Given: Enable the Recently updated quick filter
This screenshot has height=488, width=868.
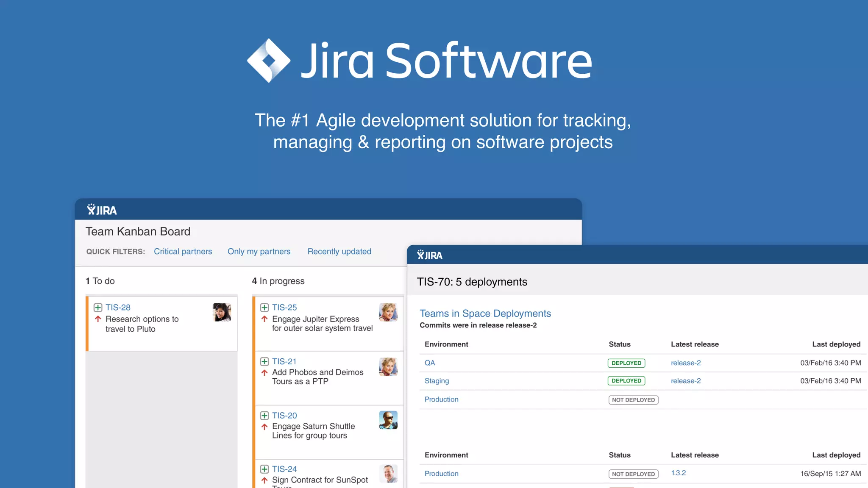Looking at the screenshot, I should [x=339, y=252].
